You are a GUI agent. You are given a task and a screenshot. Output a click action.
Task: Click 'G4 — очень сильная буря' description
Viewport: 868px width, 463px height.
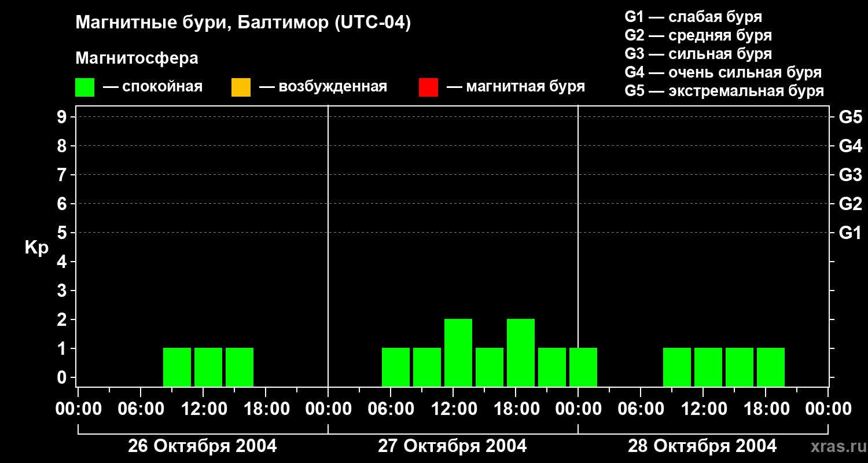[x=723, y=72]
